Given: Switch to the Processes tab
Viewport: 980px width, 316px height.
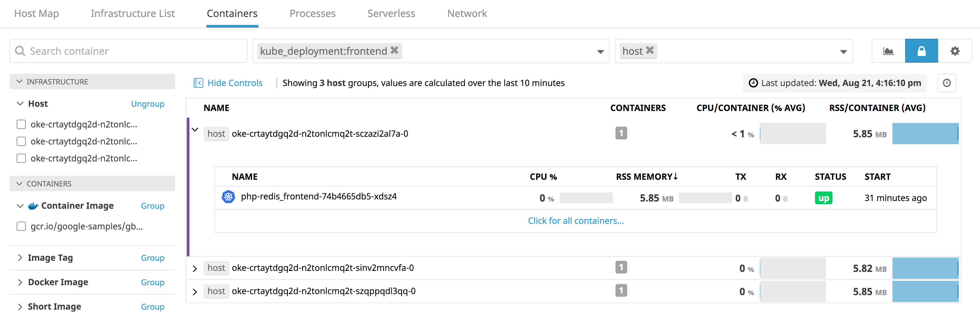Looking at the screenshot, I should [312, 13].
